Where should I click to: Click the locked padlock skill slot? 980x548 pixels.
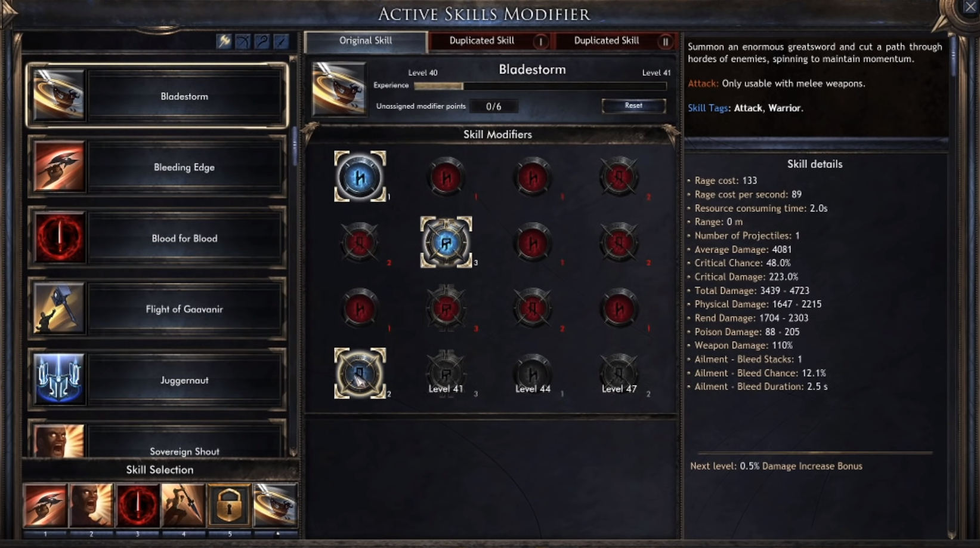tap(229, 506)
